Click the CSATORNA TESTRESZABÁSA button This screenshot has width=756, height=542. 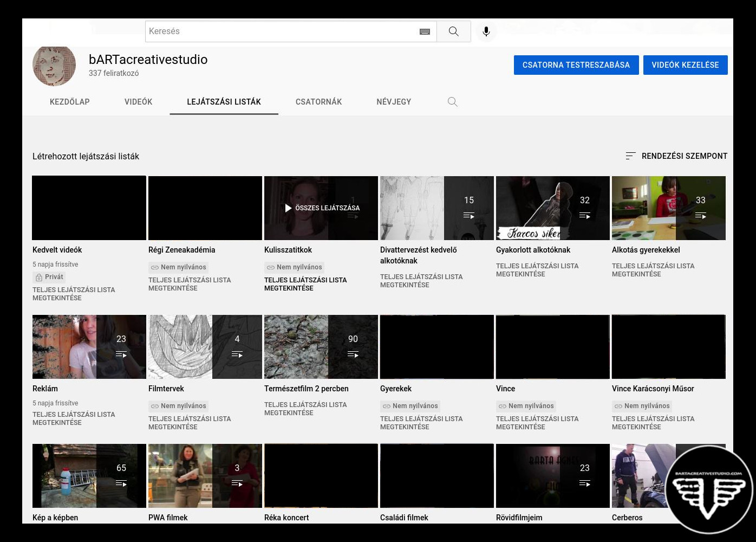(x=576, y=65)
